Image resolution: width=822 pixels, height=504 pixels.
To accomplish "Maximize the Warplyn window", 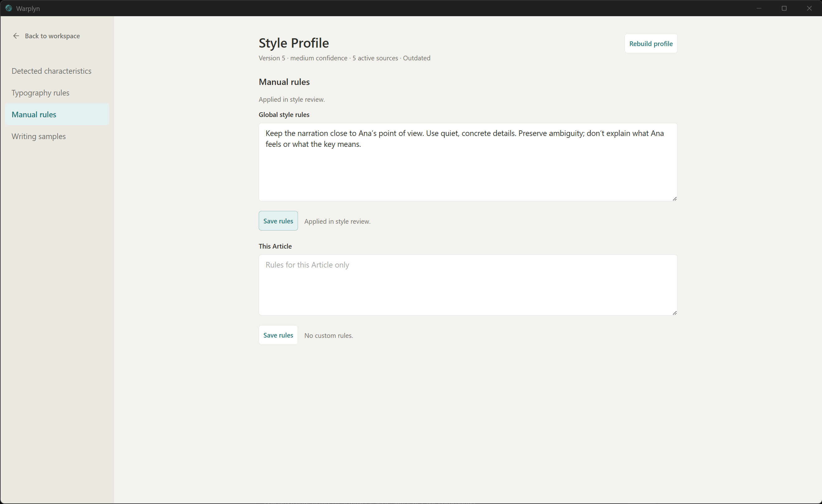I will [784, 8].
